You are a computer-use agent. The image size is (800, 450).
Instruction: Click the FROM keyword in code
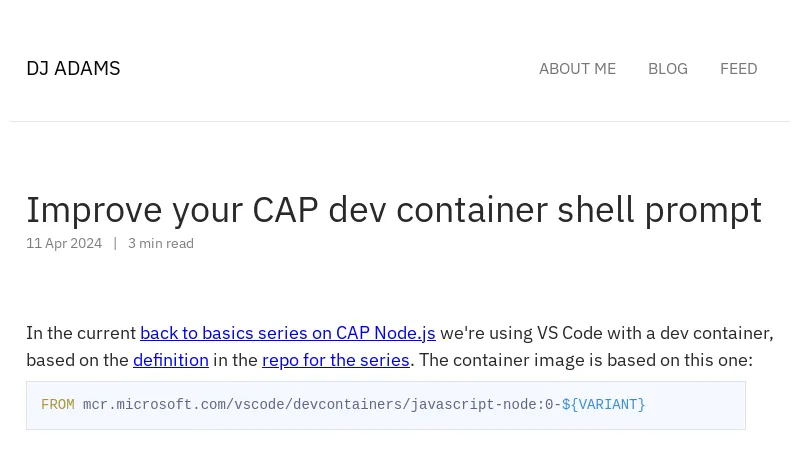click(58, 405)
